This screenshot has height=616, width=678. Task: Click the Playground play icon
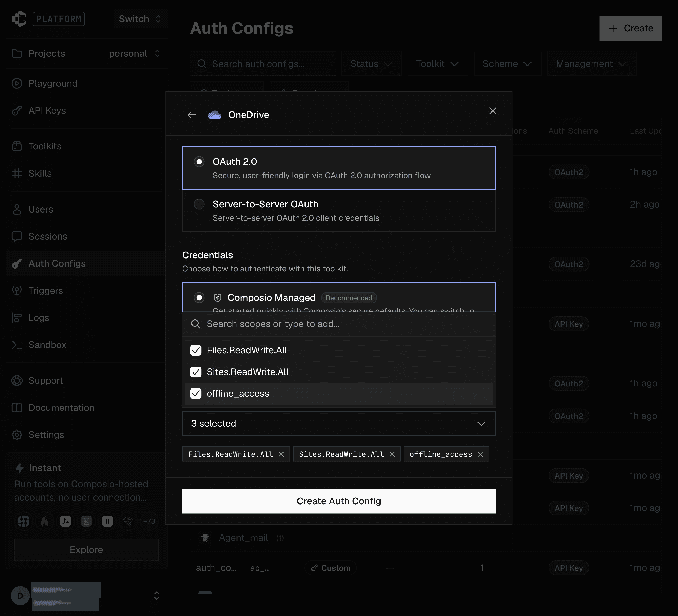(x=17, y=83)
